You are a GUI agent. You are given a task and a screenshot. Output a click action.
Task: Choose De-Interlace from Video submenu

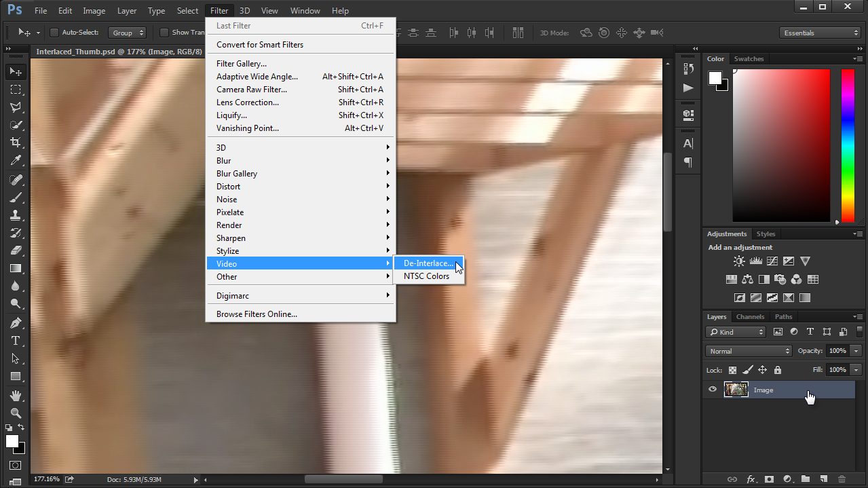[428, 263]
